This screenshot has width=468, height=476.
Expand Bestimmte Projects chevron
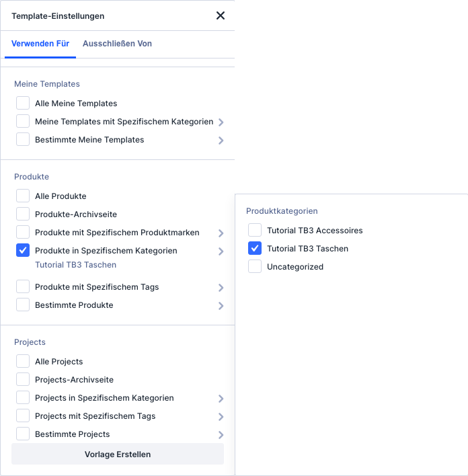coord(221,435)
